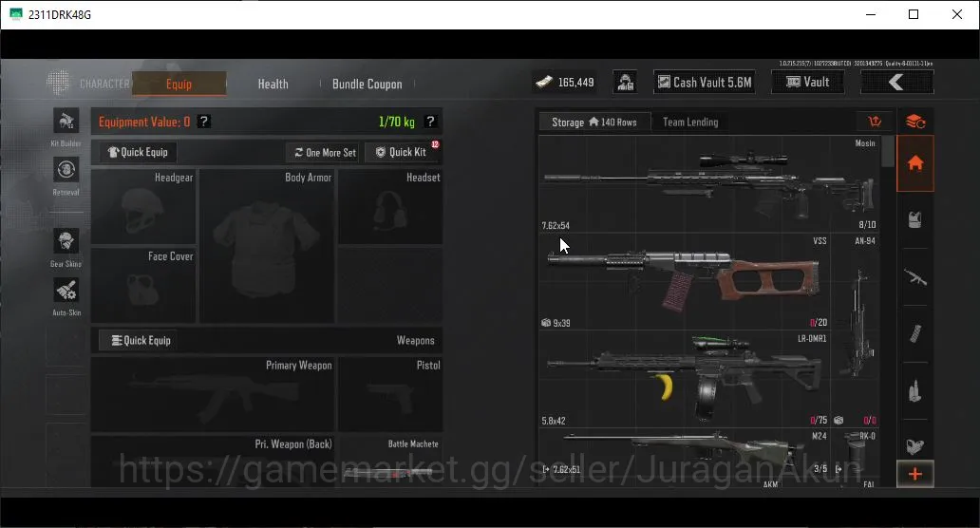Filter storage by rifle weapons icon
Viewport: 980px width, 528px height.
click(x=915, y=276)
